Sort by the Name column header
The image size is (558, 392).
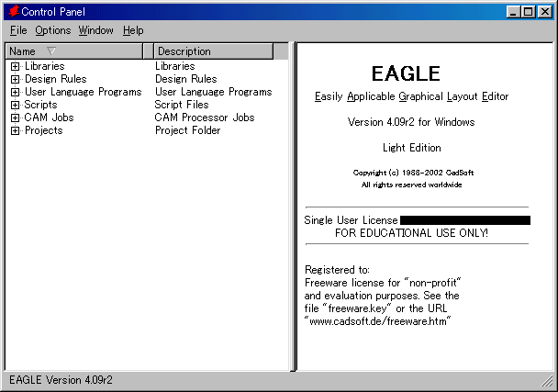74,51
